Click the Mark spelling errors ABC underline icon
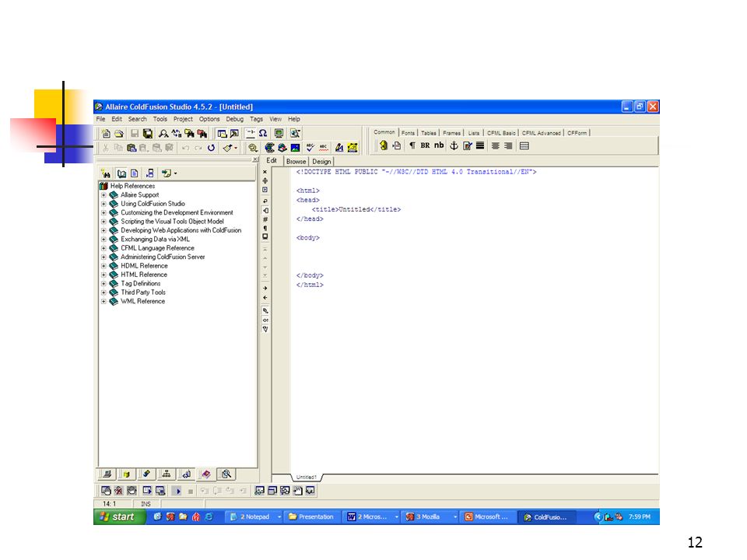 (324, 148)
